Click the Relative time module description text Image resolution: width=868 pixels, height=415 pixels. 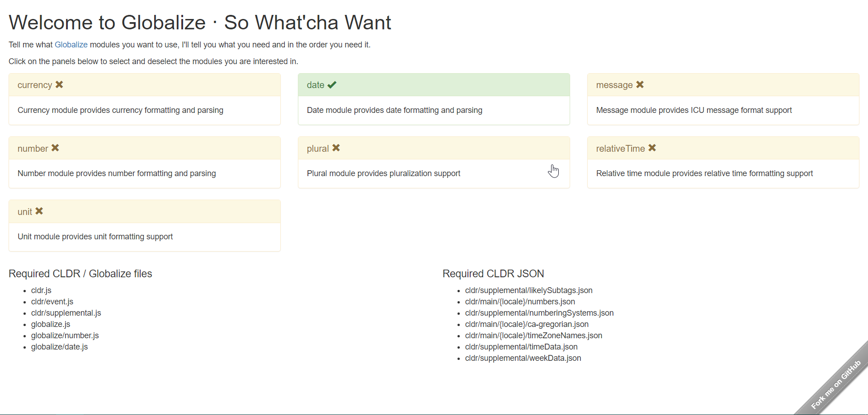click(704, 173)
